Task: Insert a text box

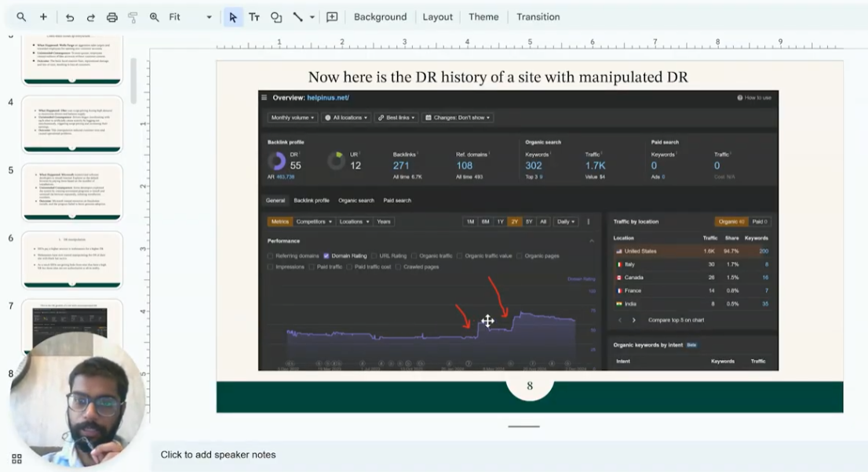Action: click(x=254, y=16)
